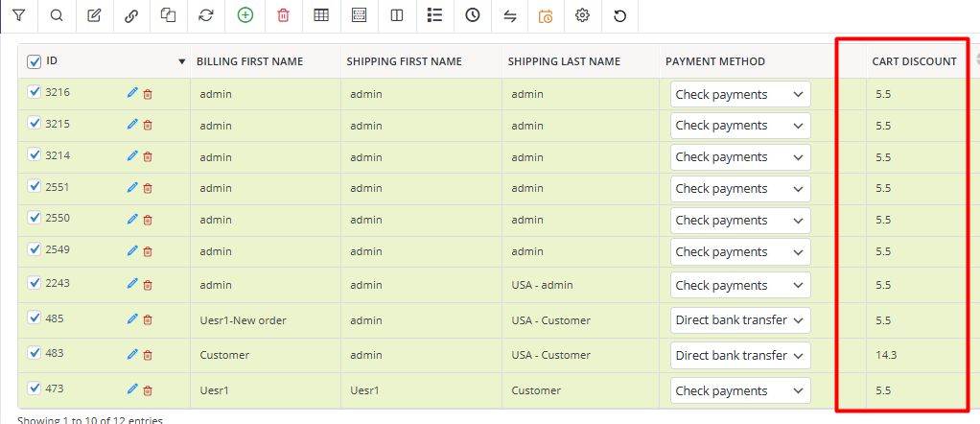Click the red trash icon in toolbar
980x424 pixels.
click(x=283, y=15)
